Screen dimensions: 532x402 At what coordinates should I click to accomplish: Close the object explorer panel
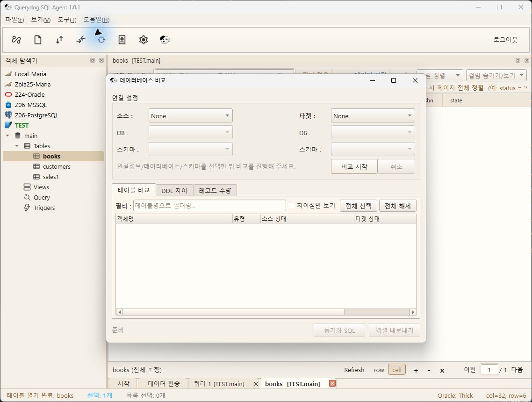point(101,60)
